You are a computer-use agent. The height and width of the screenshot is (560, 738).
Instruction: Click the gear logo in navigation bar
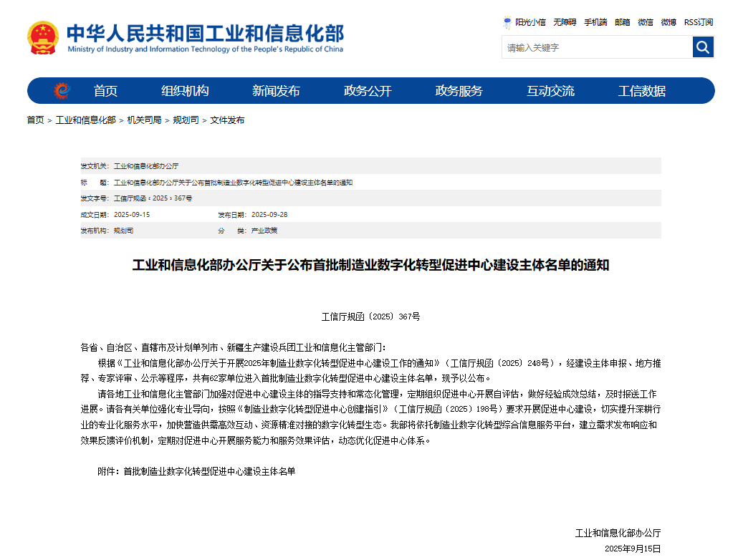(62, 91)
